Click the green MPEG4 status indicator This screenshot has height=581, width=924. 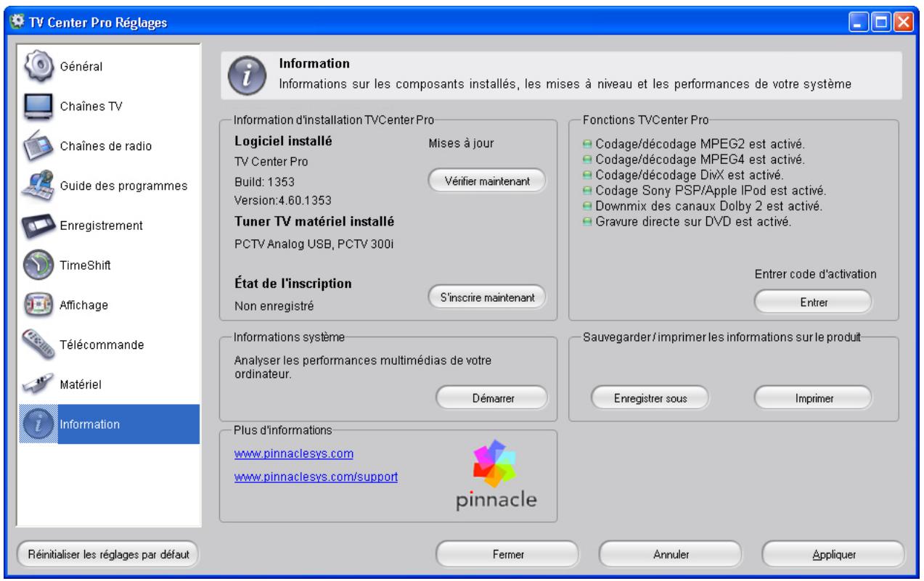tap(588, 159)
